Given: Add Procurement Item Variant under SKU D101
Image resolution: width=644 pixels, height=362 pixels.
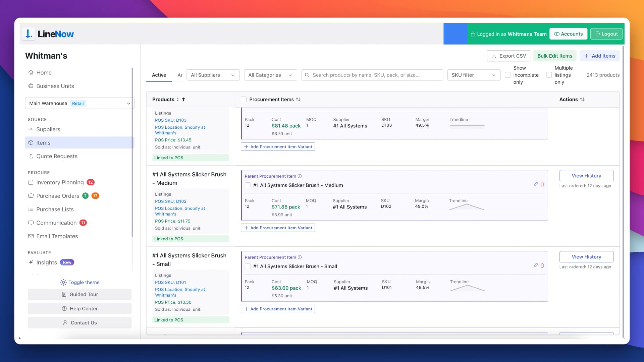Looking at the screenshot, I should (x=278, y=309).
